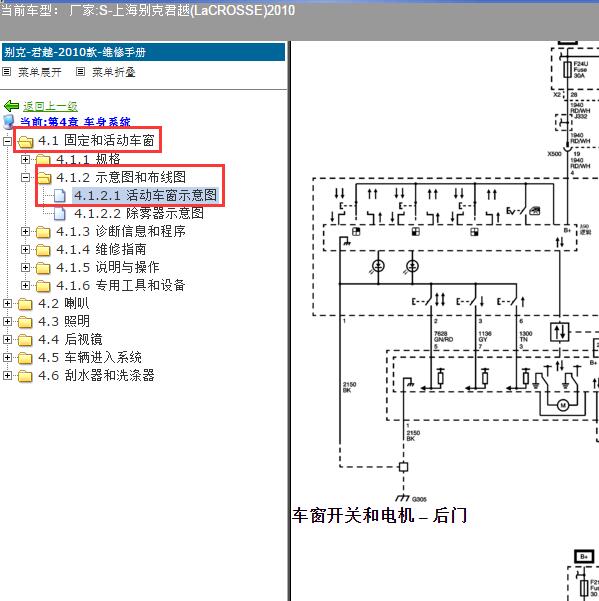Viewport: 599px width, 601px height.
Task: Click the folder icon of 4.6 刮水器和洗涤器
Action: tap(25, 376)
